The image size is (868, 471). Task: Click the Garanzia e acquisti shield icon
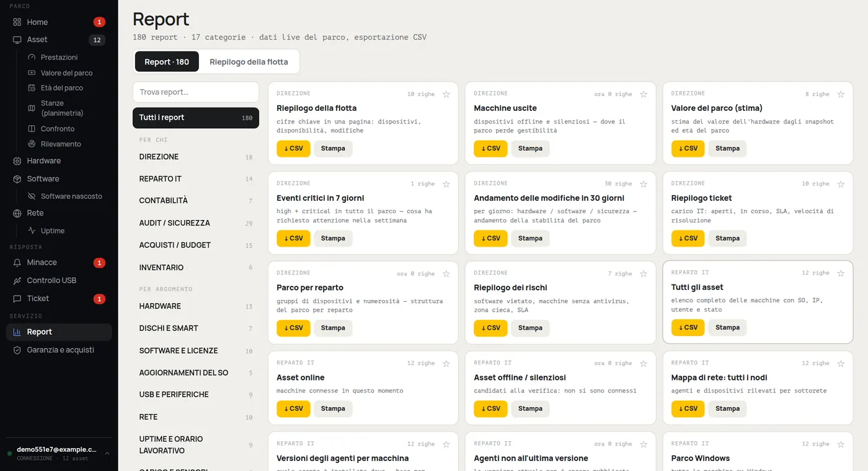pyautogui.click(x=17, y=350)
